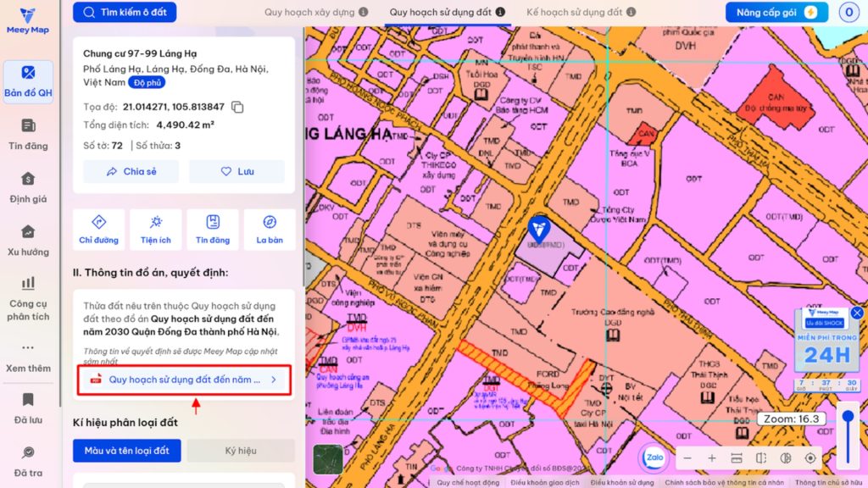The image size is (868, 488).
Task: Open Định giá in the left sidebar
Action: pyautogui.click(x=28, y=187)
